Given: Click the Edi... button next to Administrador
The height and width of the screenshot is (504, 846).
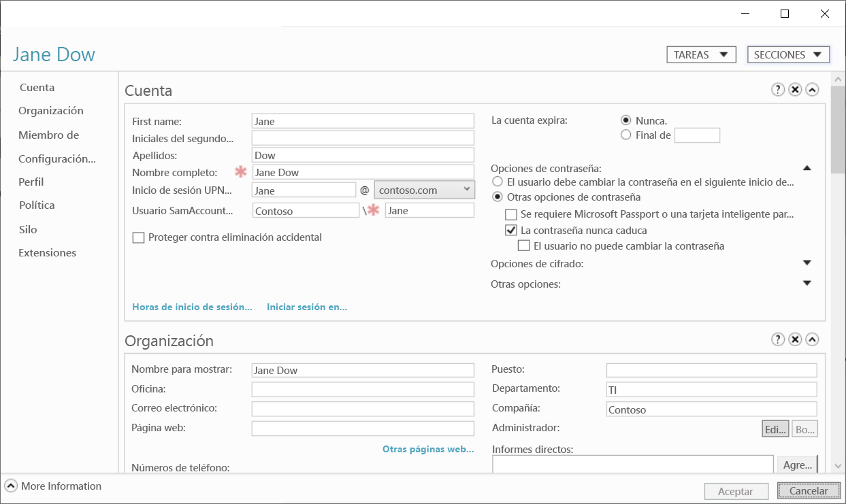Looking at the screenshot, I should click(x=775, y=429).
